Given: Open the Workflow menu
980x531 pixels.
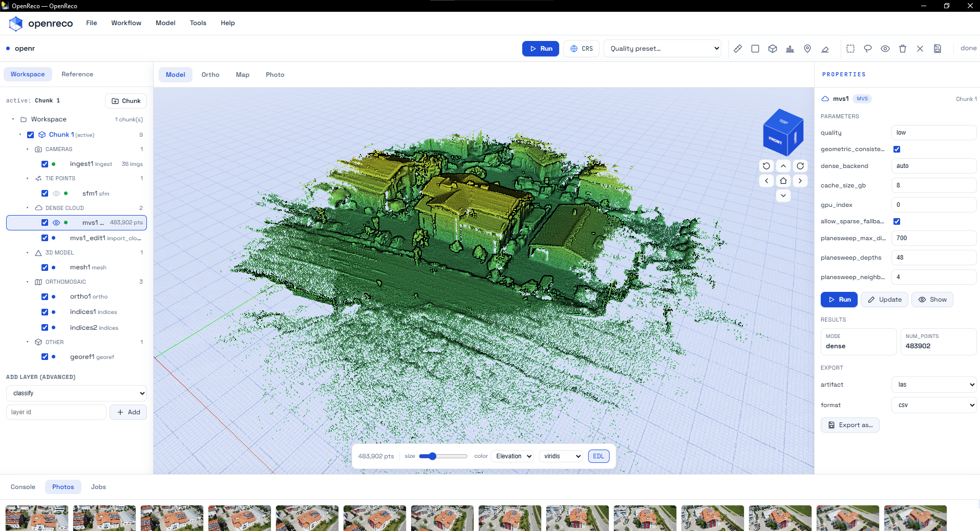Looking at the screenshot, I should [x=126, y=23].
